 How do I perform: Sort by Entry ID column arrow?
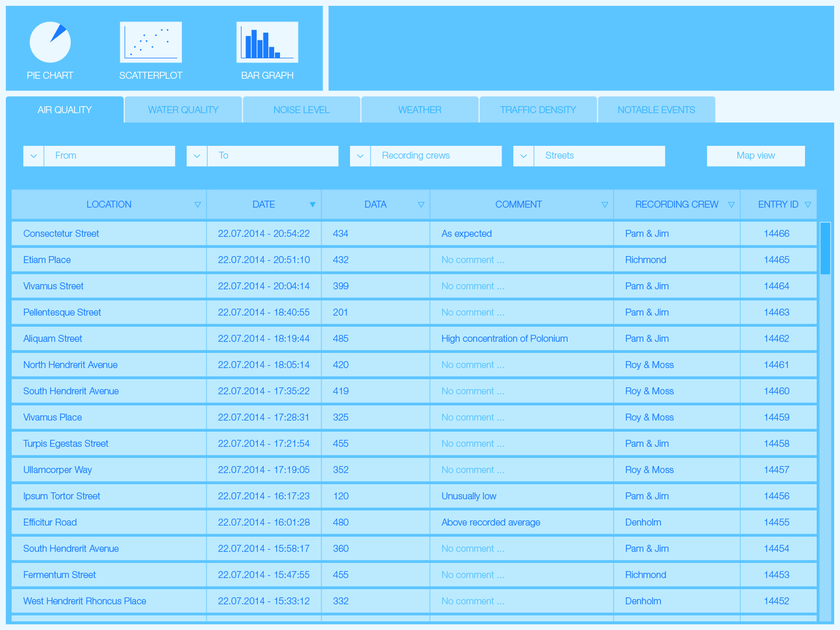coord(808,205)
